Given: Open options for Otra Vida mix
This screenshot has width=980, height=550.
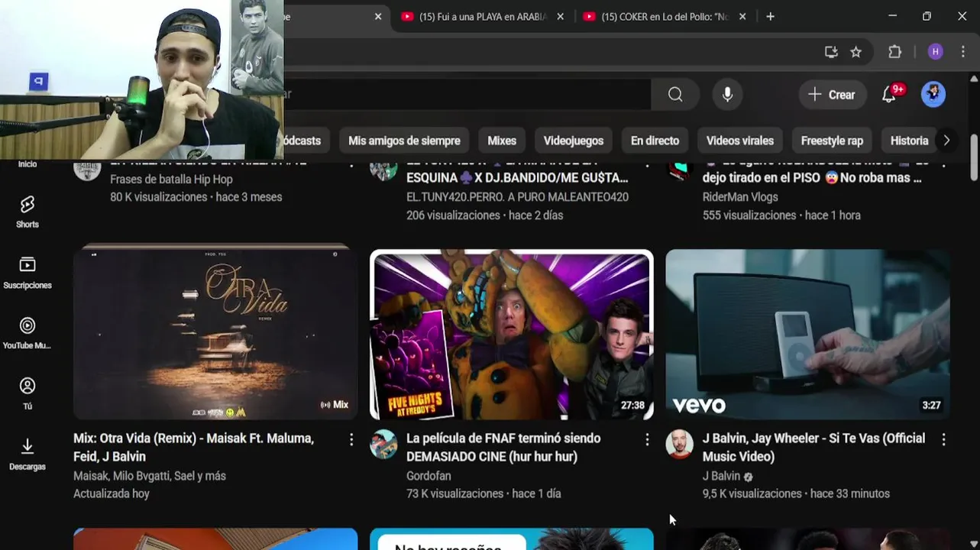Looking at the screenshot, I should (351, 439).
